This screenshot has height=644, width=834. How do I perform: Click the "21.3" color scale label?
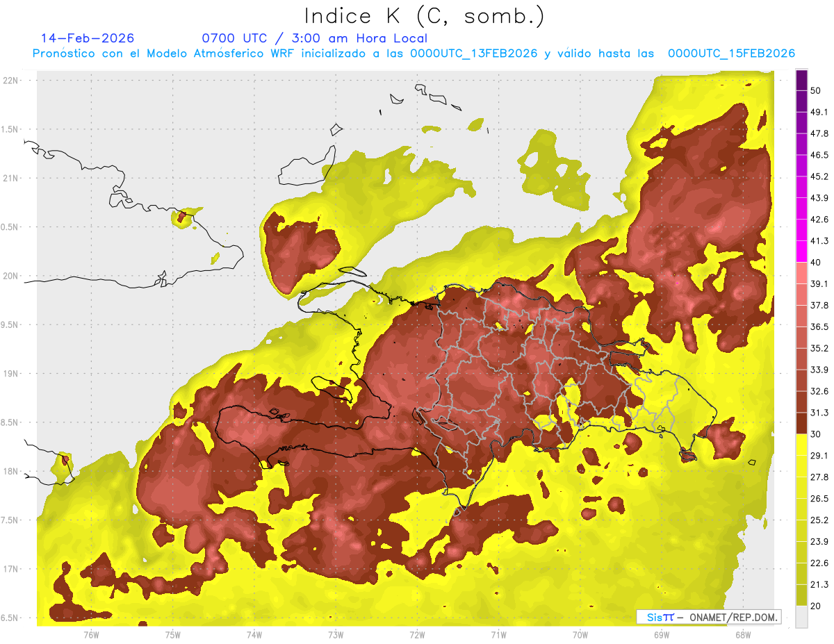pos(819,584)
